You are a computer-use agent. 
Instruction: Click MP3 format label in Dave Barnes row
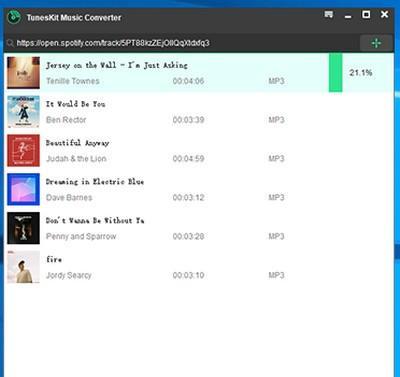276,197
